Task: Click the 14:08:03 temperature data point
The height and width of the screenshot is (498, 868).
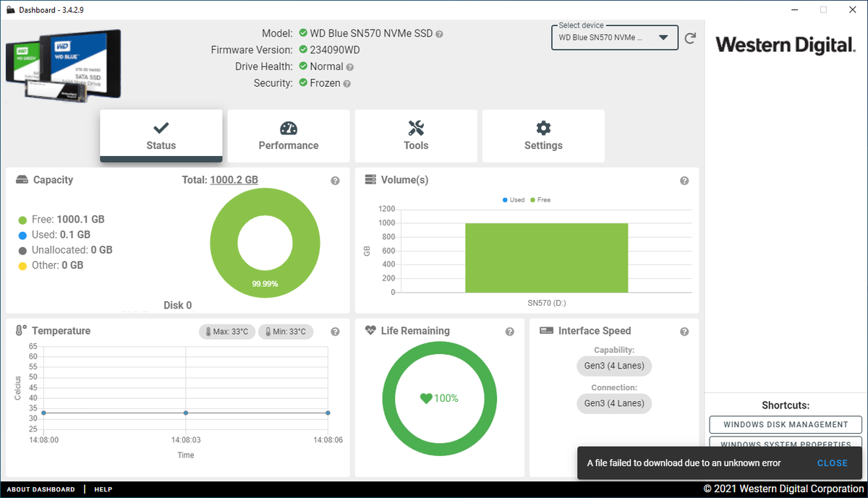Action: (x=186, y=413)
